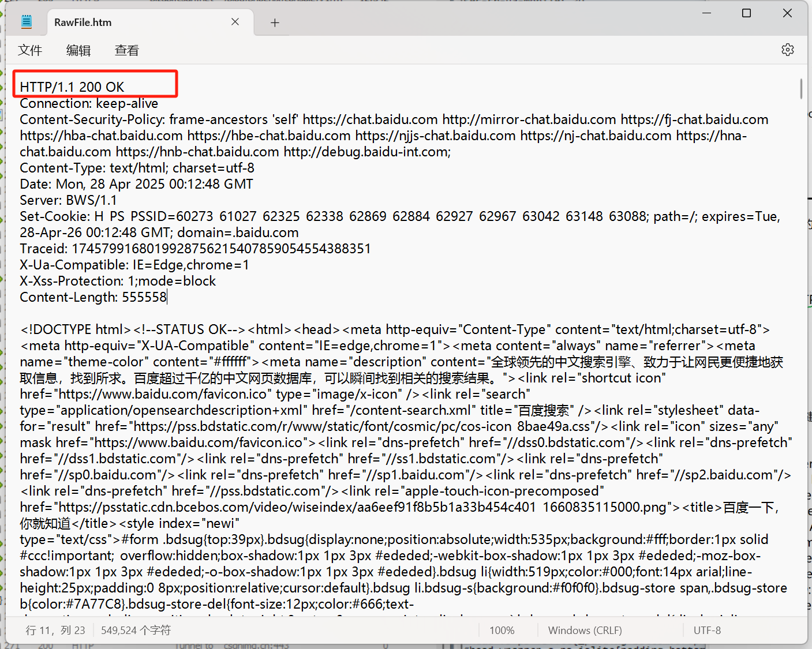Click X-Ua-Compatible: IE=Edge,chrome=1 line
812x649 pixels.
(134, 265)
